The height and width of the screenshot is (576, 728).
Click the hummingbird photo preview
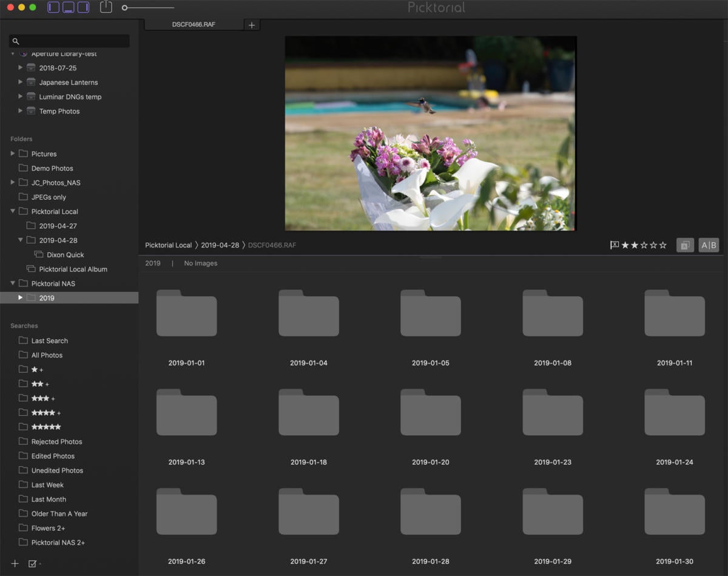(x=431, y=133)
